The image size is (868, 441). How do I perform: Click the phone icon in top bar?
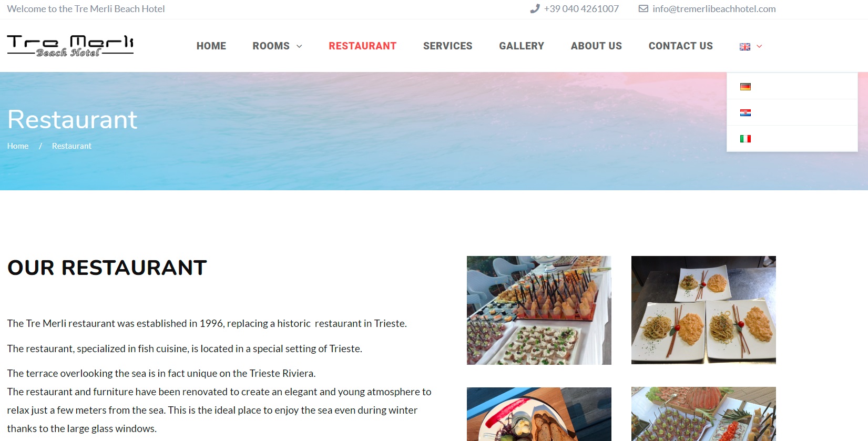[x=535, y=8]
